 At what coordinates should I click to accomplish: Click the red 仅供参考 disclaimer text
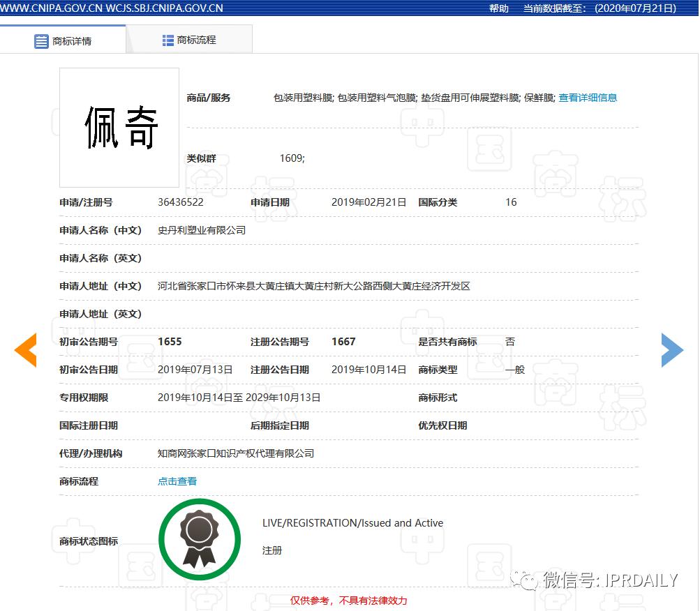(x=348, y=601)
